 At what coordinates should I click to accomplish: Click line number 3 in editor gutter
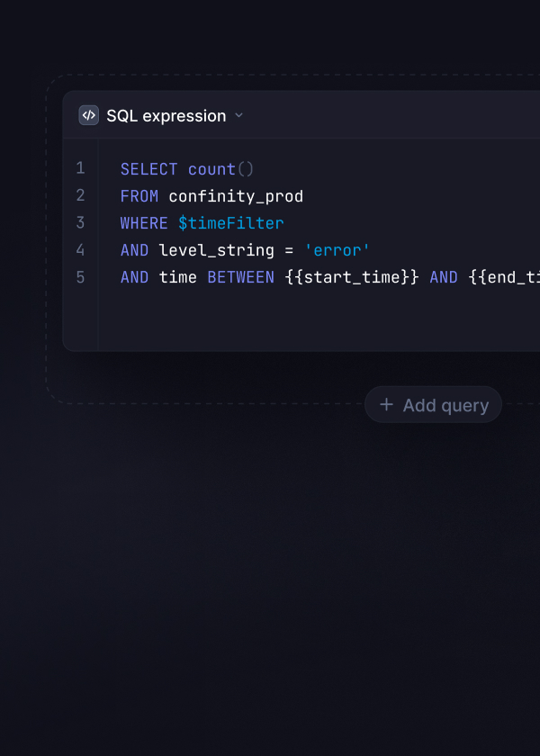click(x=80, y=222)
